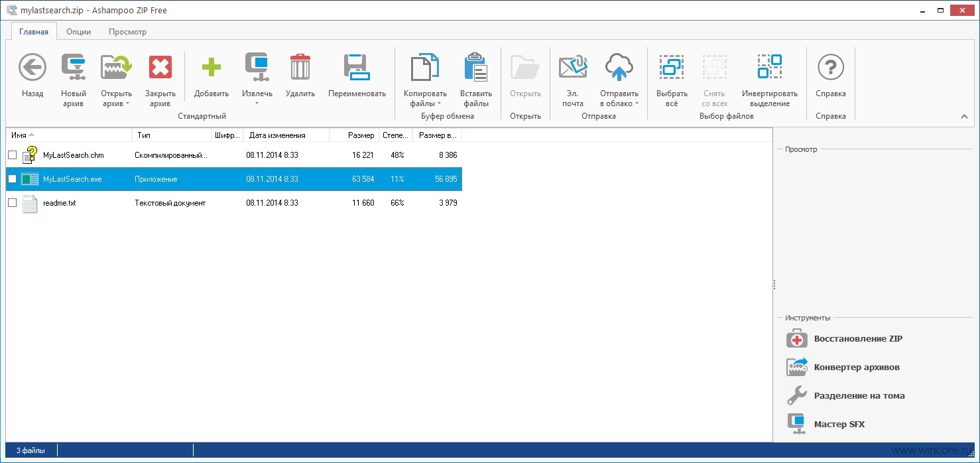The image size is (980, 463).
Task: Switch to the Опции tab
Action: point(78,32)
